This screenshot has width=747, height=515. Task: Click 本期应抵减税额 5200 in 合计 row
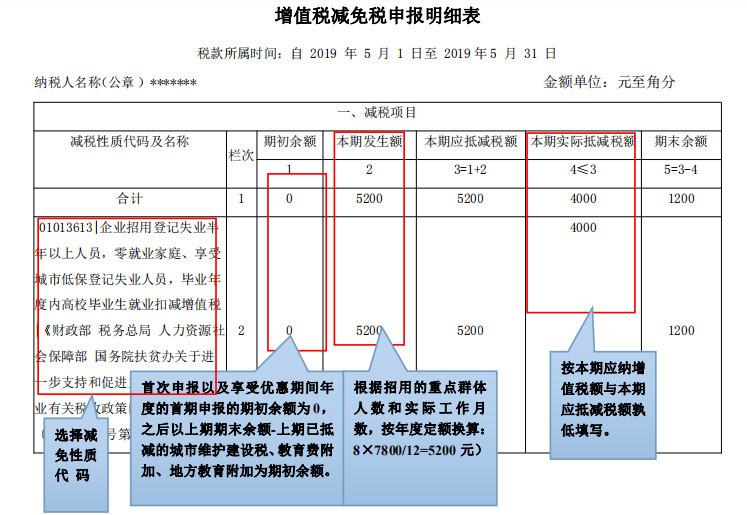pyautogui.click(x=470, y=199)
